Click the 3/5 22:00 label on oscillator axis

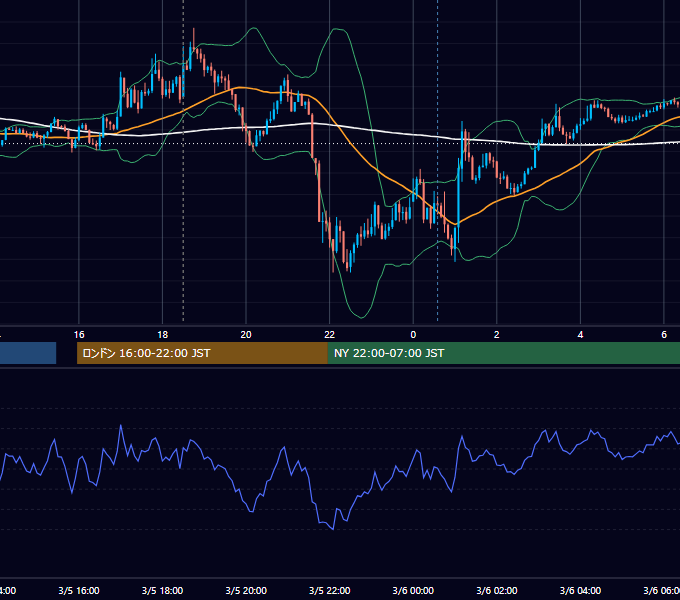330,590
